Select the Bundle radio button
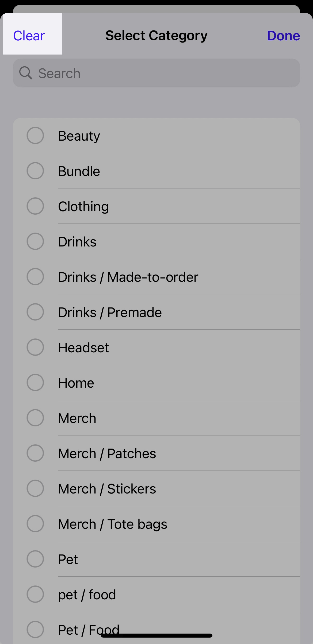The width and height of the screenshot is (313, 644). 35,171
